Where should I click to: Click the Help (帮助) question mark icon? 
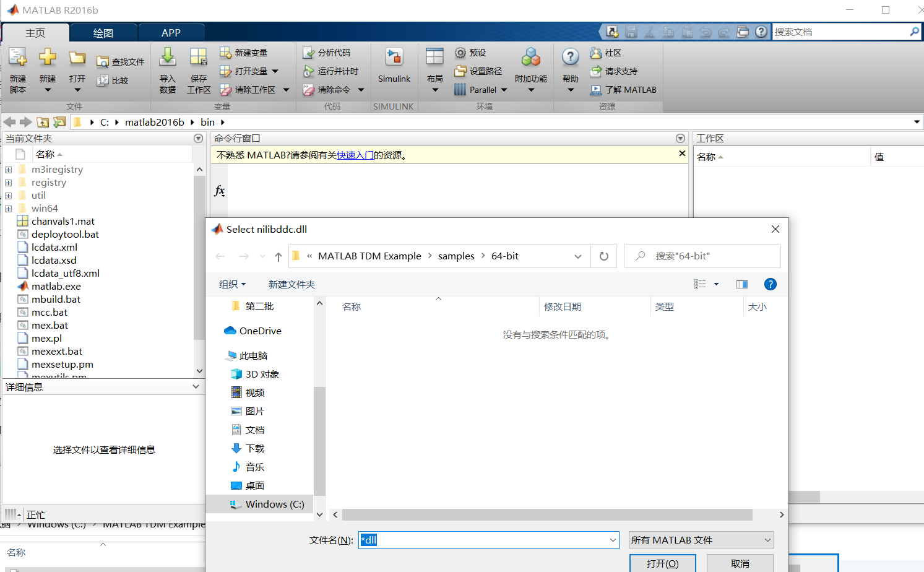(571, 58)
